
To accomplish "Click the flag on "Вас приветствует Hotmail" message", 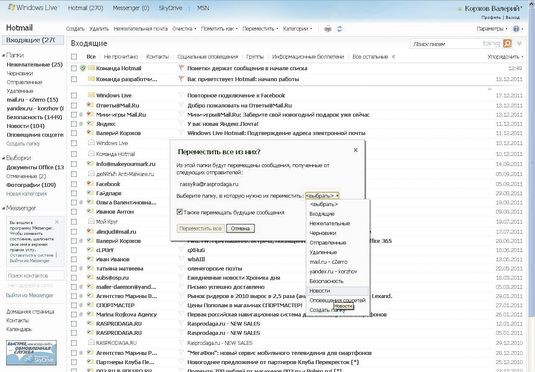I will (x=181, y=79).
